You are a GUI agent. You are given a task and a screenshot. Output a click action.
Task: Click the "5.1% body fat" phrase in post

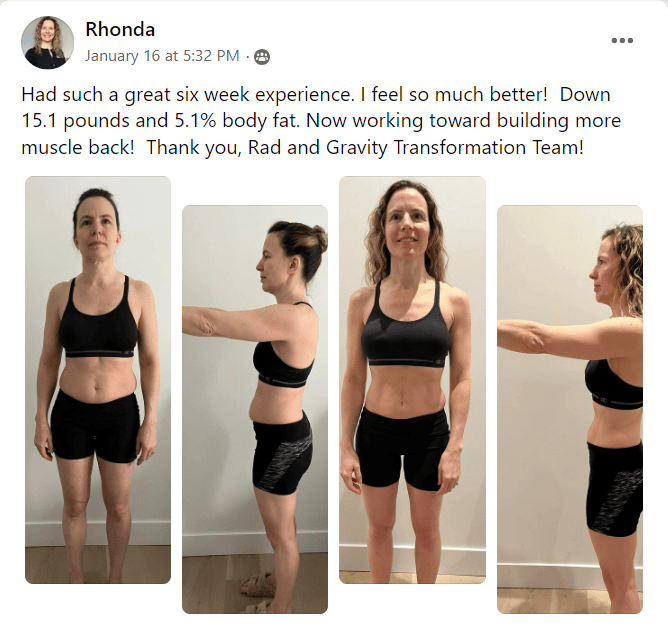coord(236,121)
